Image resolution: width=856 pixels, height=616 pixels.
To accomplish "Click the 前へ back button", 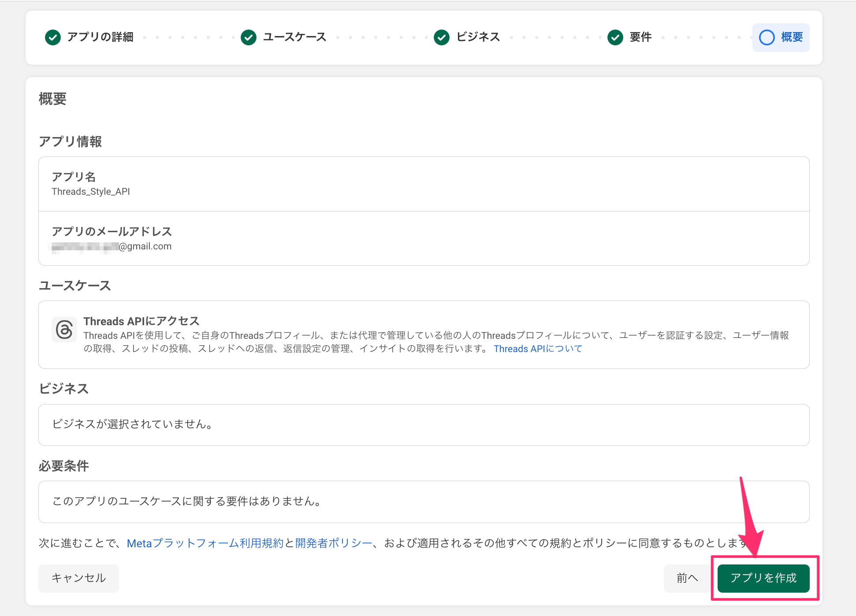I will [687, 578].
